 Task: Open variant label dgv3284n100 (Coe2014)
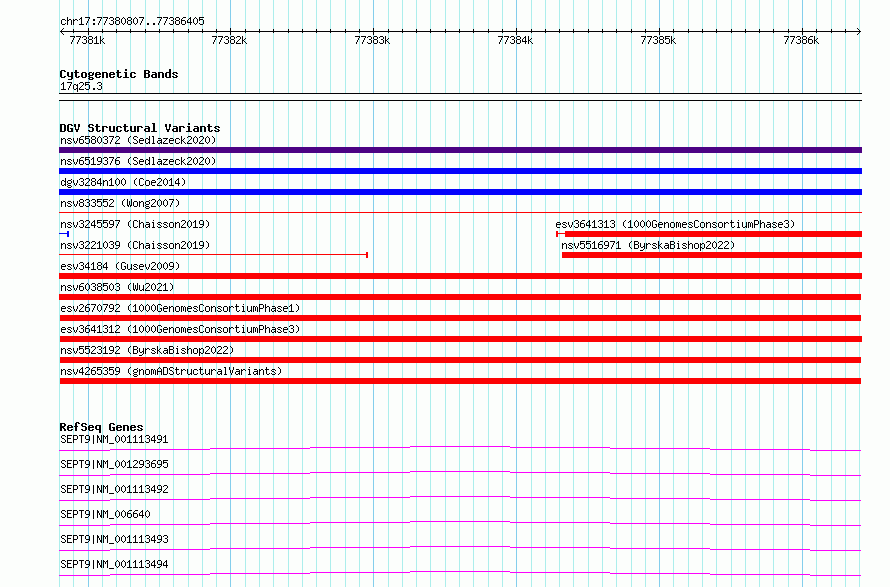(x=123, y=182)
